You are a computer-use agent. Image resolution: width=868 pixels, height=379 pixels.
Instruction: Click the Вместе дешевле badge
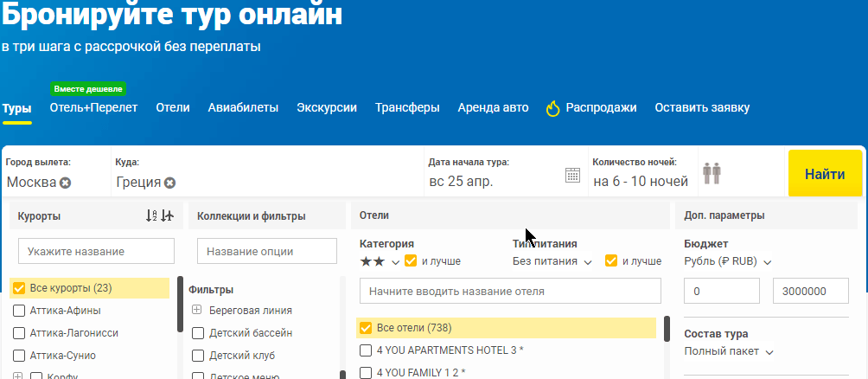[x=88, y=88]
